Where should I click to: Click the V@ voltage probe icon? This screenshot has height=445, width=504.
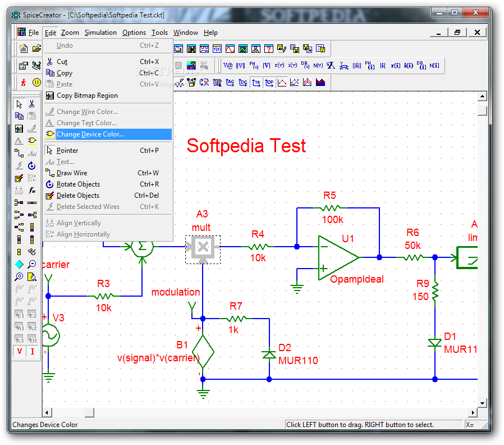click(x=228, y=66)
